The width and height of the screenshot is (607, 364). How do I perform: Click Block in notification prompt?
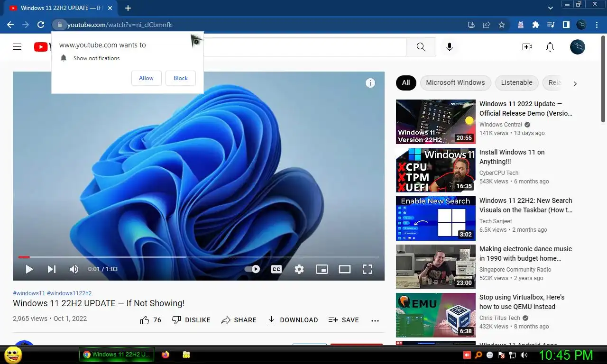click(181, 78)
